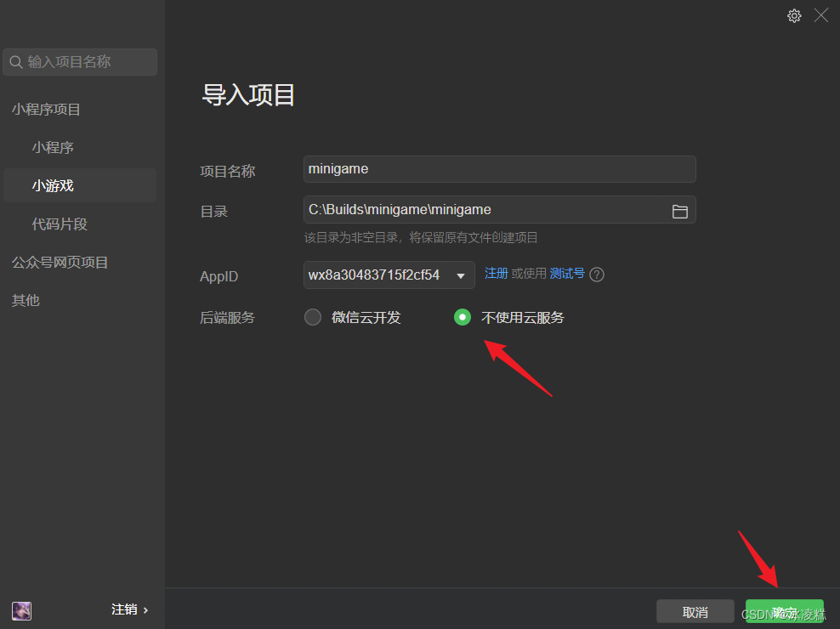Select 小程序项目 category in sidebar
The height and width of the screenshot is (629, 840).
46,110
